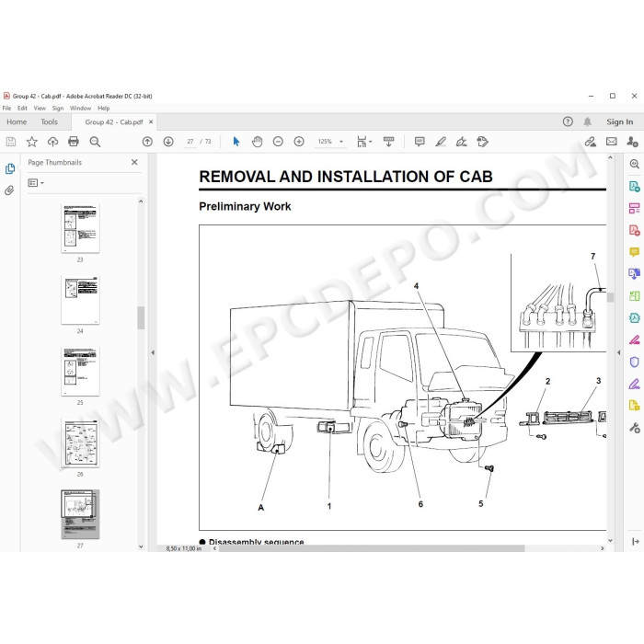The width and height of the screenshot is (644, 644).
Task: Click the document horizontal scrollbar
Action: [372, 548]
